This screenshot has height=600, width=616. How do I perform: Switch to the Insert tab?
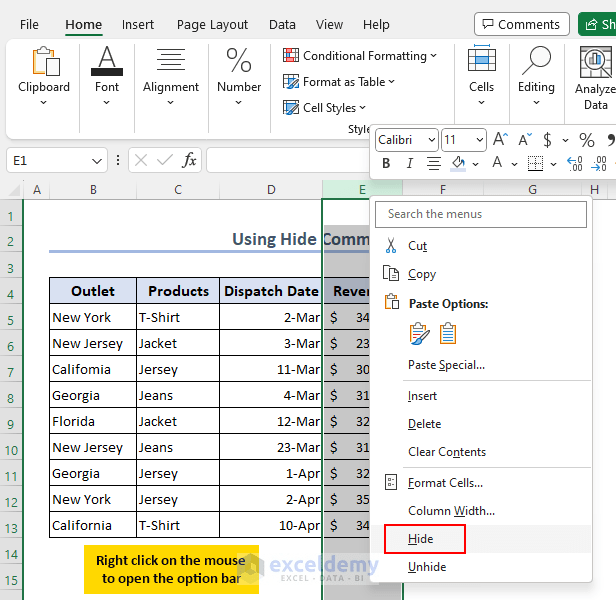pos(138,25)
